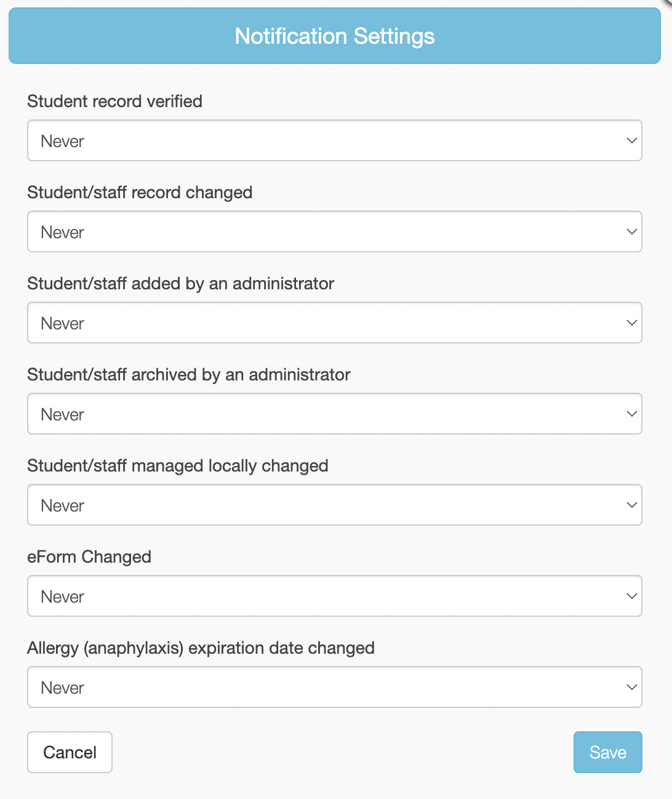Click the "Student record verified" label
Image resolution: width=672 pixels, height=799 pixels.
click(x=115, y=101)
